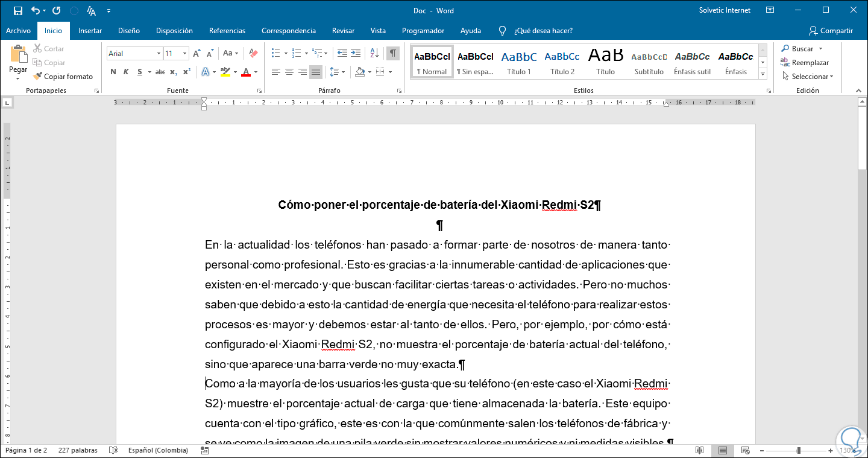Apply subscript formatting
This screenshot has height=458, width=868.
[174, 72]
